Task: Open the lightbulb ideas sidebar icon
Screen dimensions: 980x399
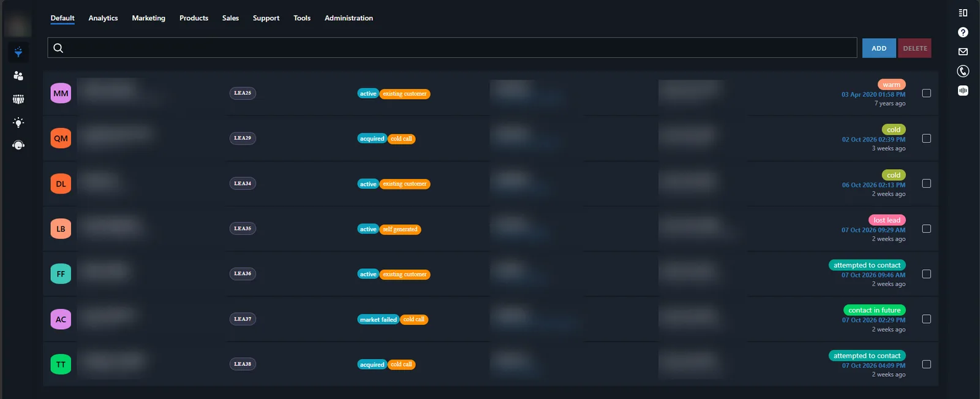Action: pyautogui.click(x=18, y=122)
